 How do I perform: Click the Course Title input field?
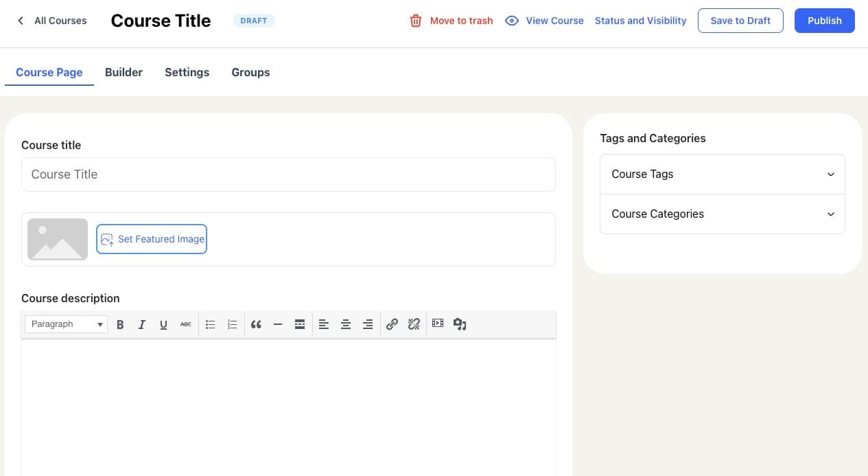pos(288,174)
